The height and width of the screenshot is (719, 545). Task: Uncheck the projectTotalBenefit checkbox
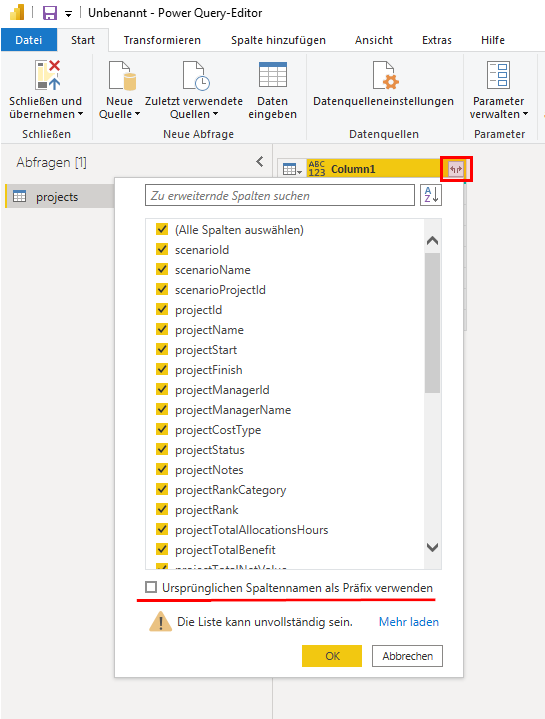pyautogui.click(x=162, y=549)
